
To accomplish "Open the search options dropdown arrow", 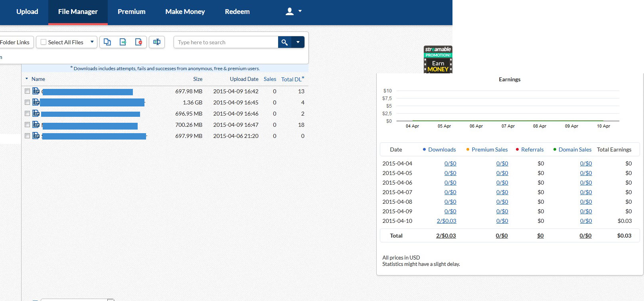I will (x=298, y=42).
